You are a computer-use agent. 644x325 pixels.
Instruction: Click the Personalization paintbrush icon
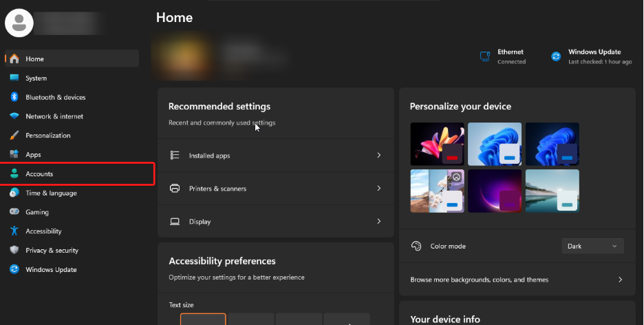[x=14, y=136]
